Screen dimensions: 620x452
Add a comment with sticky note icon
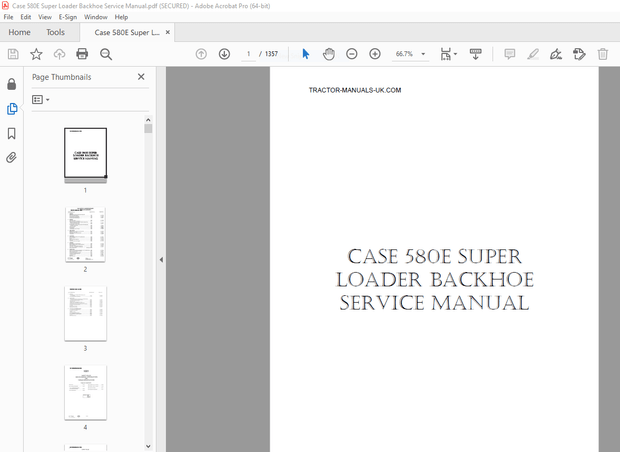pyautogui.click(x=510, y=54)
